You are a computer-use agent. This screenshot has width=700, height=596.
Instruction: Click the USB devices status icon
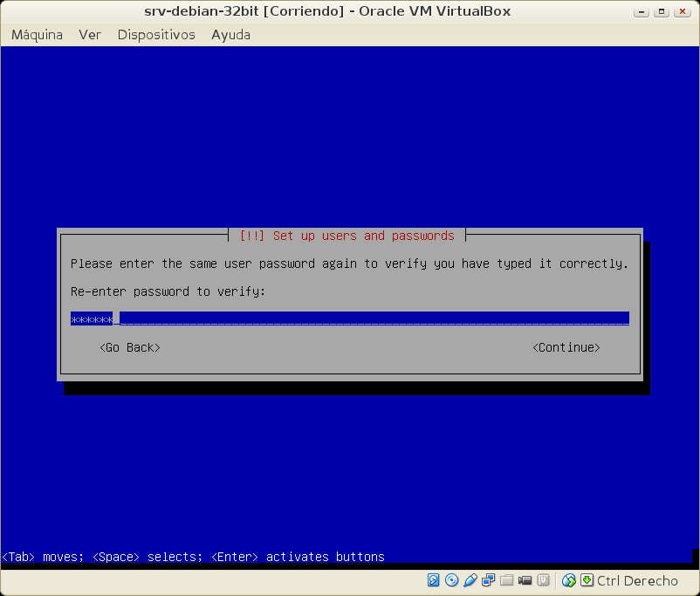(x=470, y=580)
